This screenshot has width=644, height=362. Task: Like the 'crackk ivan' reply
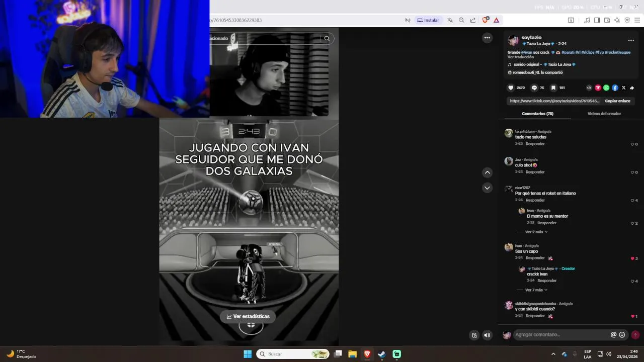[632, 281]
